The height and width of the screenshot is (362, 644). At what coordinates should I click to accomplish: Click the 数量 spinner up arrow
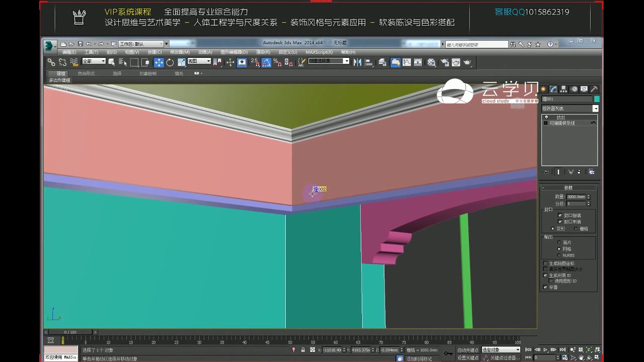click(x=588, y=196)
